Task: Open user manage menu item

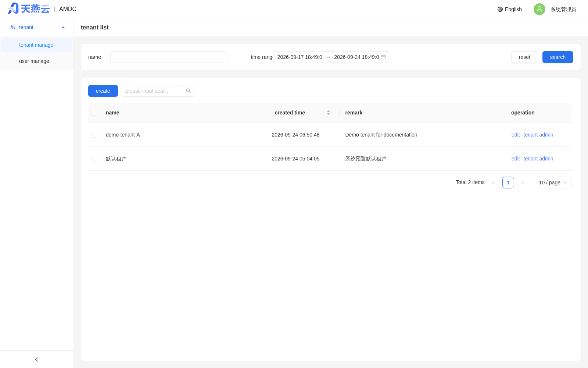Action: point(36,61)
